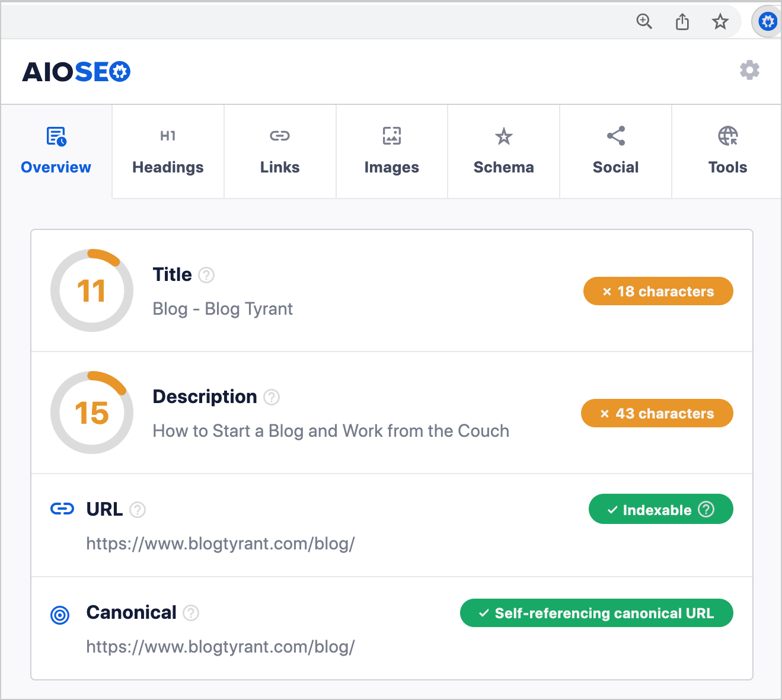Click the title score circle showing 11

pyautogui.click(x=92, y=290)
